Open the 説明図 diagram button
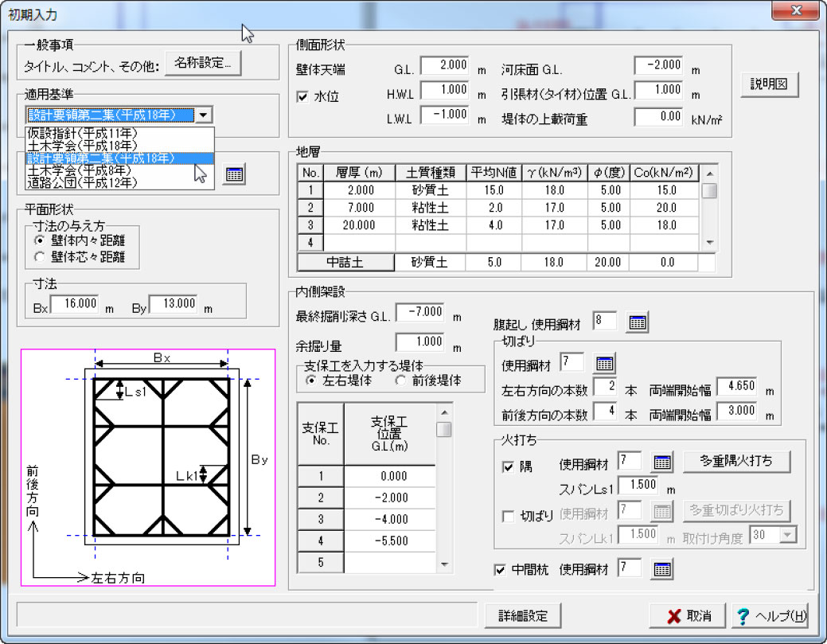 (769, 84)
